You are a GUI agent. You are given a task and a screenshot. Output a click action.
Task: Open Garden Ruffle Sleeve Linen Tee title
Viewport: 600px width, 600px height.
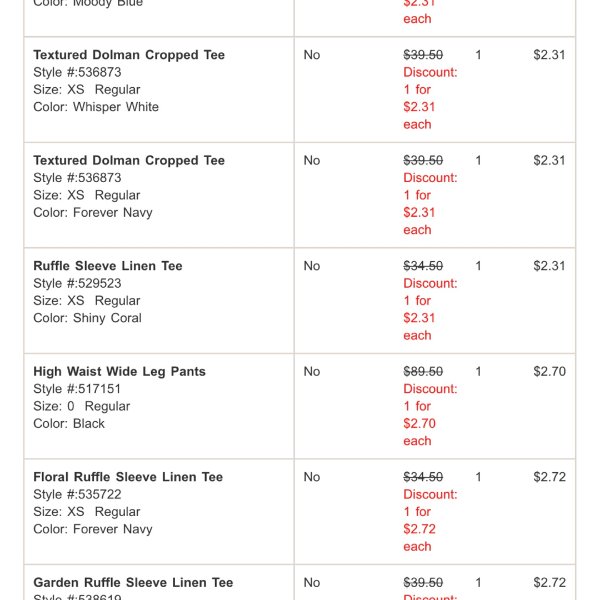[133, 582]
